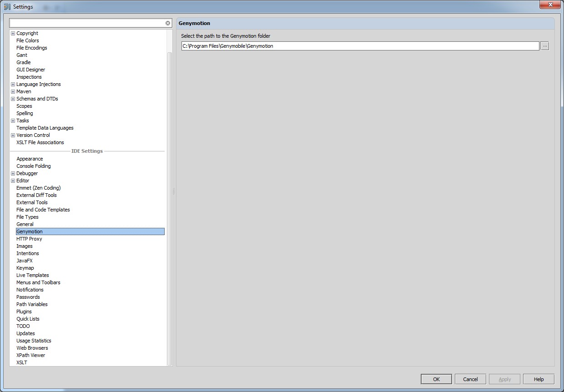Select Updates settings

click(x=25, y=333)
